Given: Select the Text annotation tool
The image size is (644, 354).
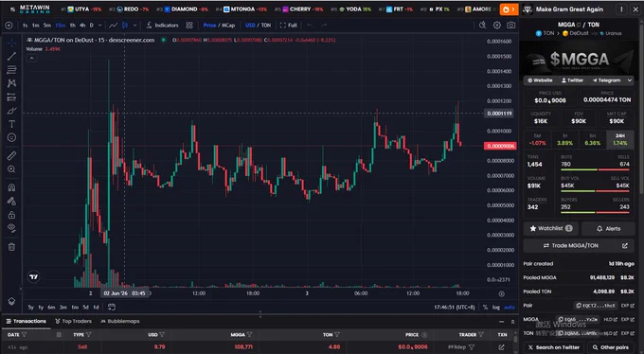Looking at the screenshot, I should click(x=11, y=124).
